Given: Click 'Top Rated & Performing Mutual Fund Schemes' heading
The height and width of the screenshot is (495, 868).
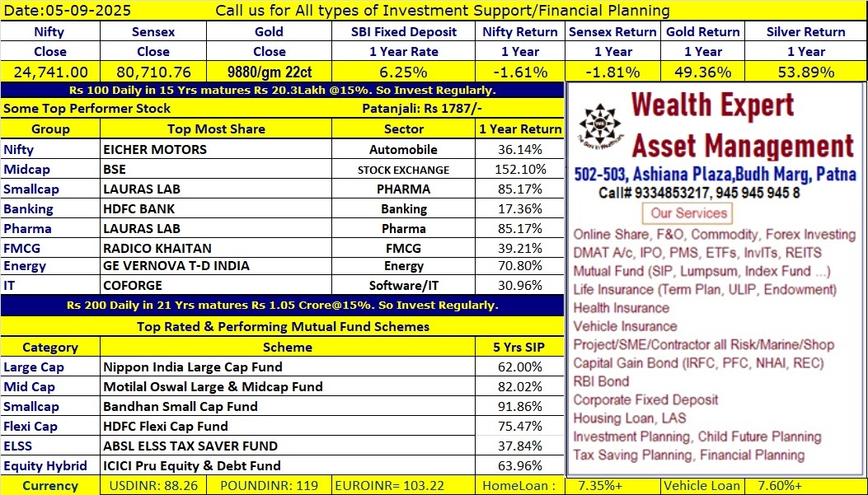Looking at the screenshot, I should point(283,327).
